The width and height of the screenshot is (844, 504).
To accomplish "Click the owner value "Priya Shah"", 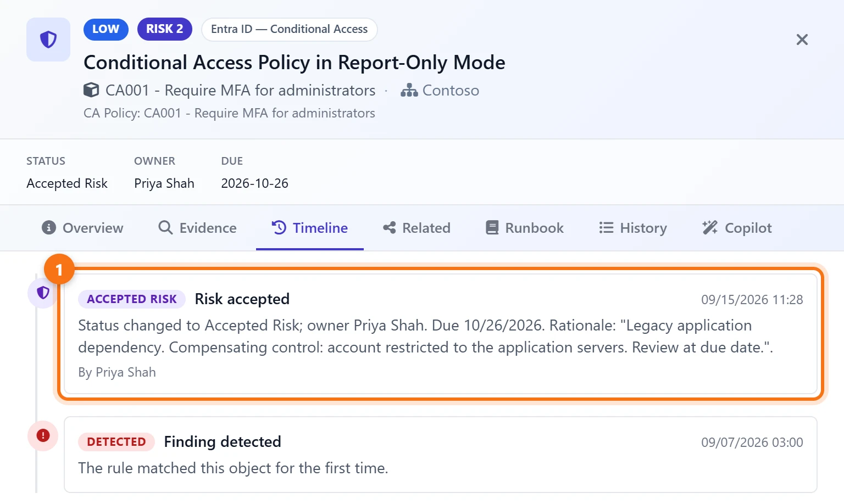I will (164, 183).
